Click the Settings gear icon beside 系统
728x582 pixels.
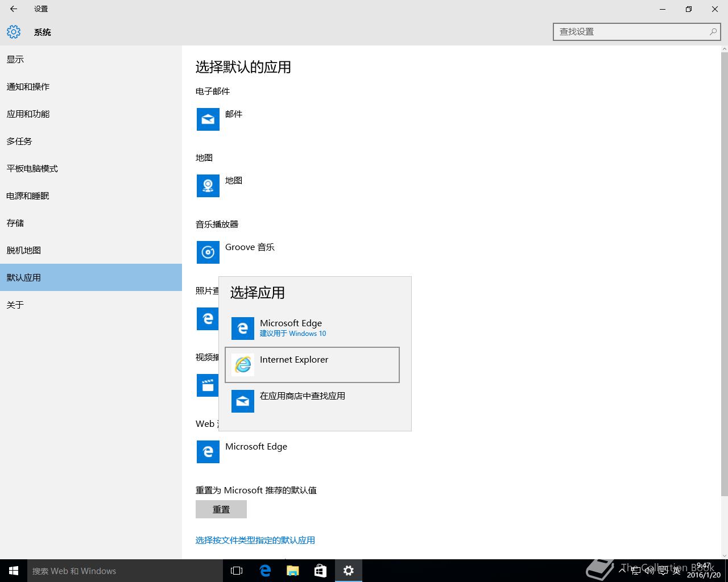tap(14, 32)
